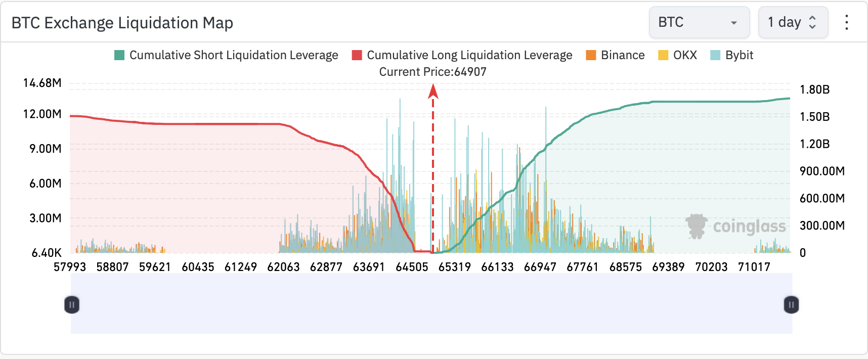
Task: Click the 12.00M left axis label
Action: coord(42,114)
